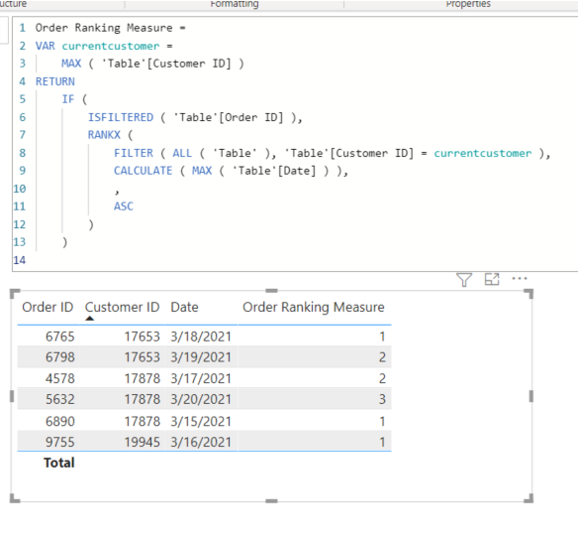The width and height of the screenshot is (578, 551).
Task: Select the Order ID cell 6765
Action: pos(60,336)
